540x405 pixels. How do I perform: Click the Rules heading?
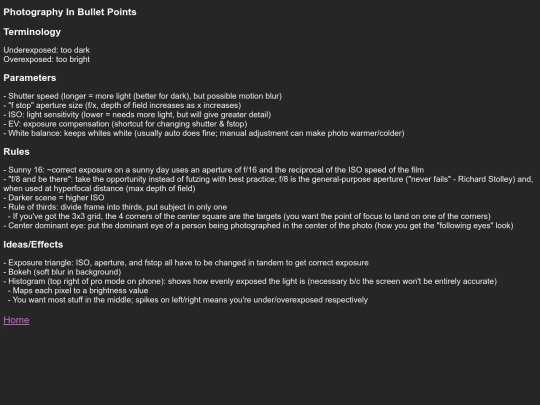[x=17, y=152]
